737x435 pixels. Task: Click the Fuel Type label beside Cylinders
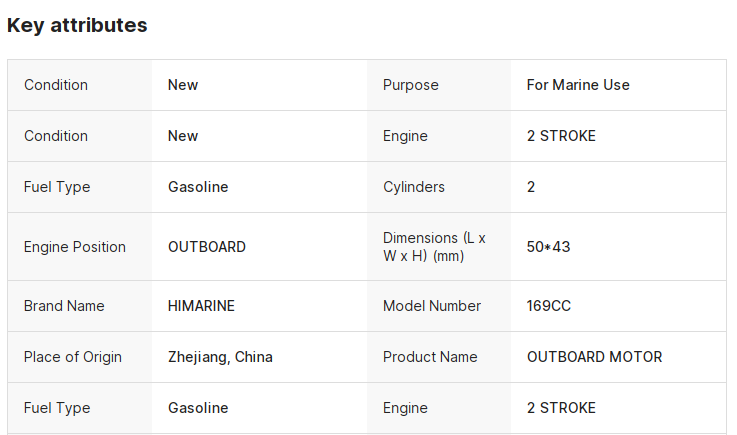(57, 187)
